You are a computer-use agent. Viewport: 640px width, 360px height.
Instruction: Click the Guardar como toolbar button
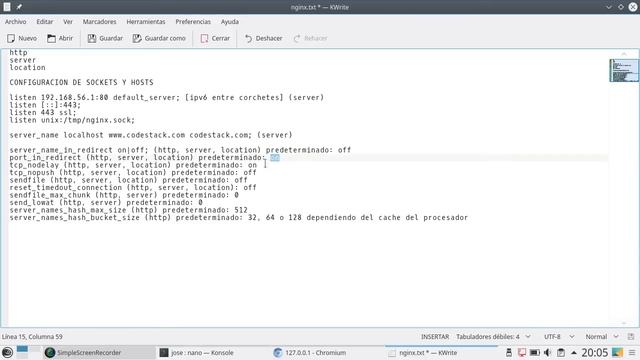159,38
